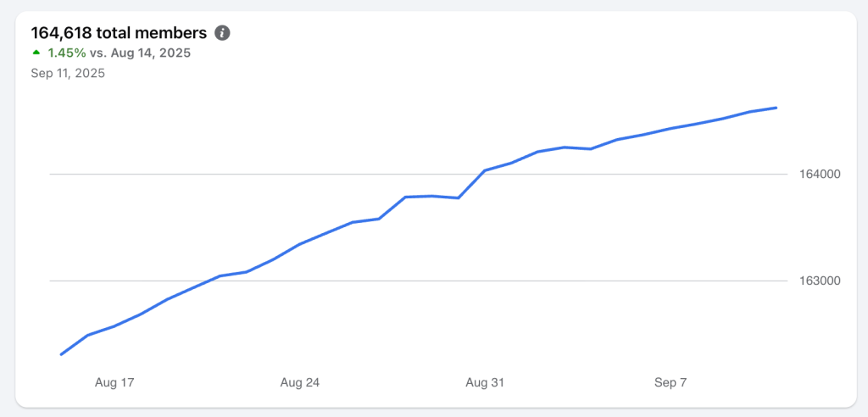Click the chart line directly above Sep 7
Viewport: 868px width, 417px height.
coord(670,129)
